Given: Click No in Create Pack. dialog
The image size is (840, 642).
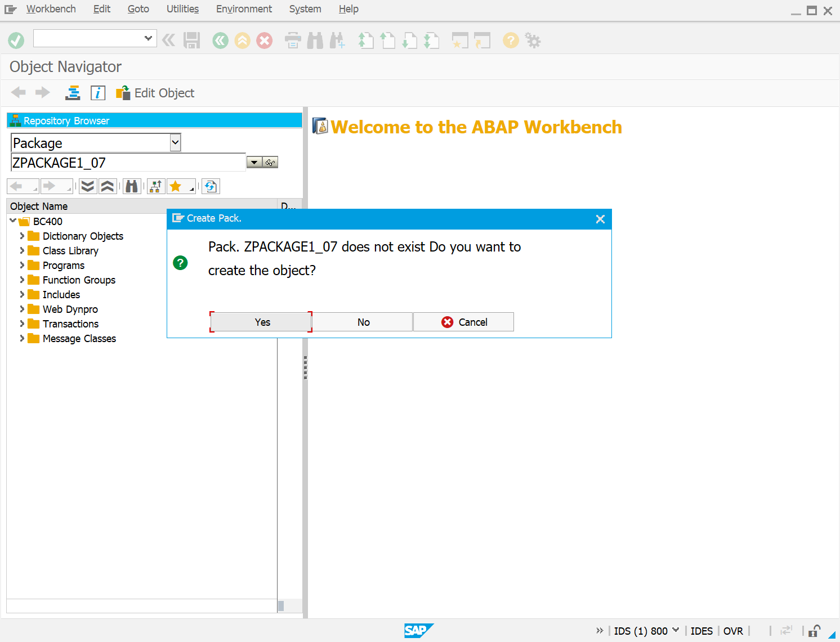Looking at the screenshot, I should click(x=363, y=322).
